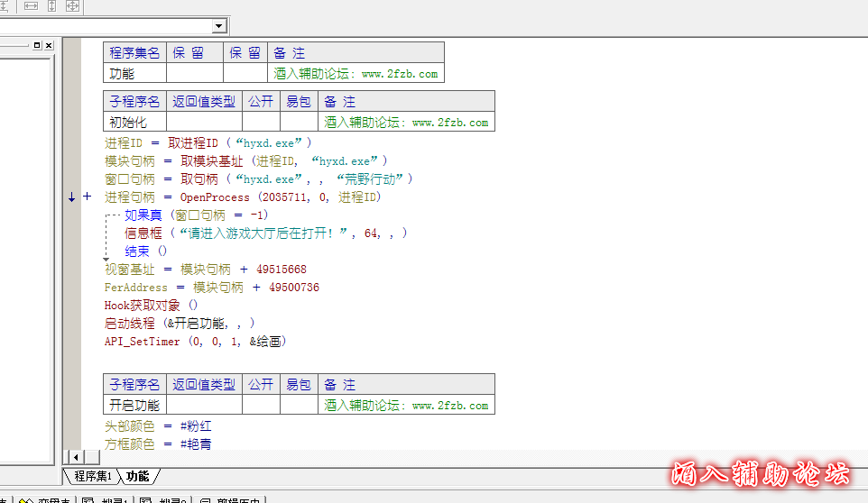
Task: Click the equal-width alignment icon
Action: (x=31, y=6)
